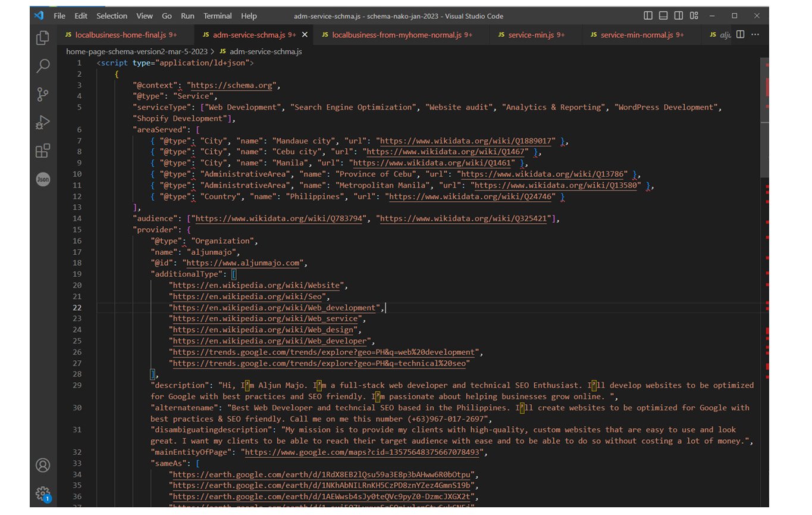The image size is (812, 515).
Task: Open the Explorer view in activity bar
Action: click(x=43, y=38)
